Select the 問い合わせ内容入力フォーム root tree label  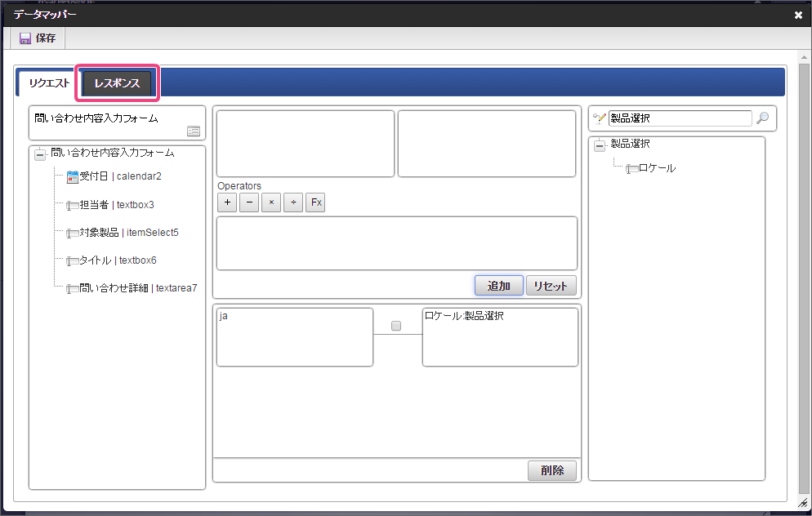point(113,153)
